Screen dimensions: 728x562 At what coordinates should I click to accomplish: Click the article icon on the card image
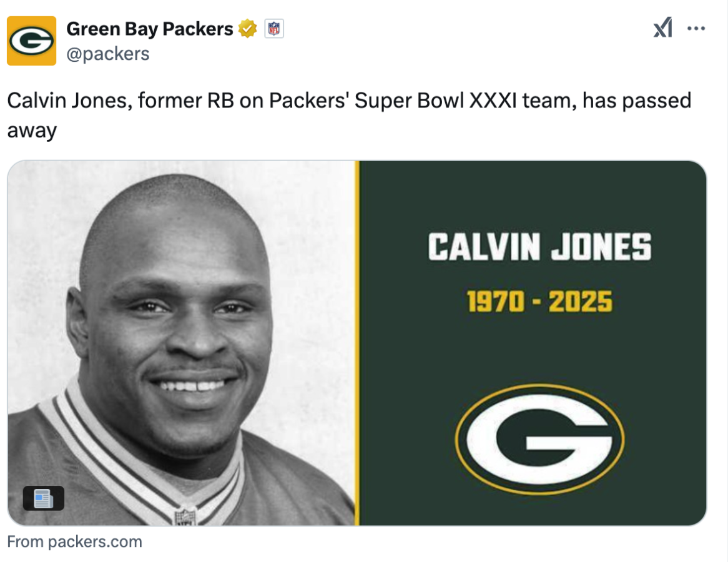click(43, 498)
